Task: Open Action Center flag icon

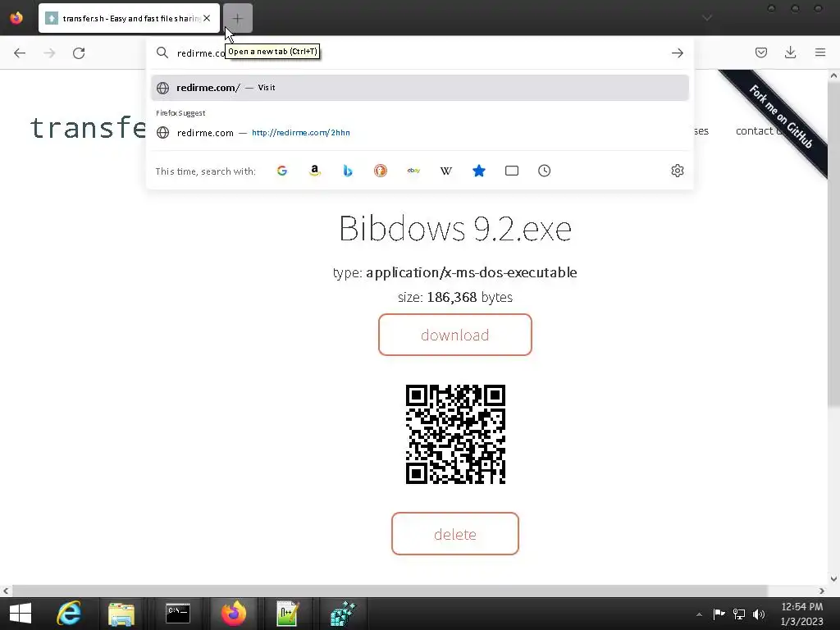Action: click(719, 614)
